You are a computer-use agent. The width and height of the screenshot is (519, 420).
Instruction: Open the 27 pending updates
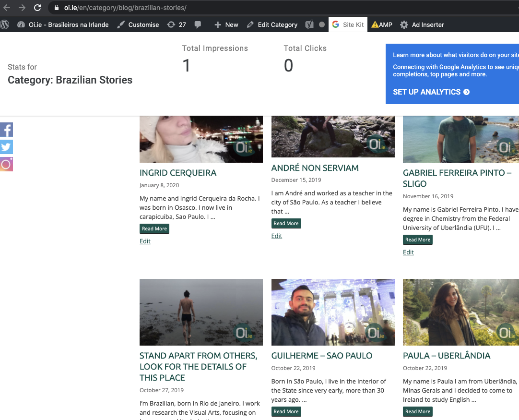177,24
